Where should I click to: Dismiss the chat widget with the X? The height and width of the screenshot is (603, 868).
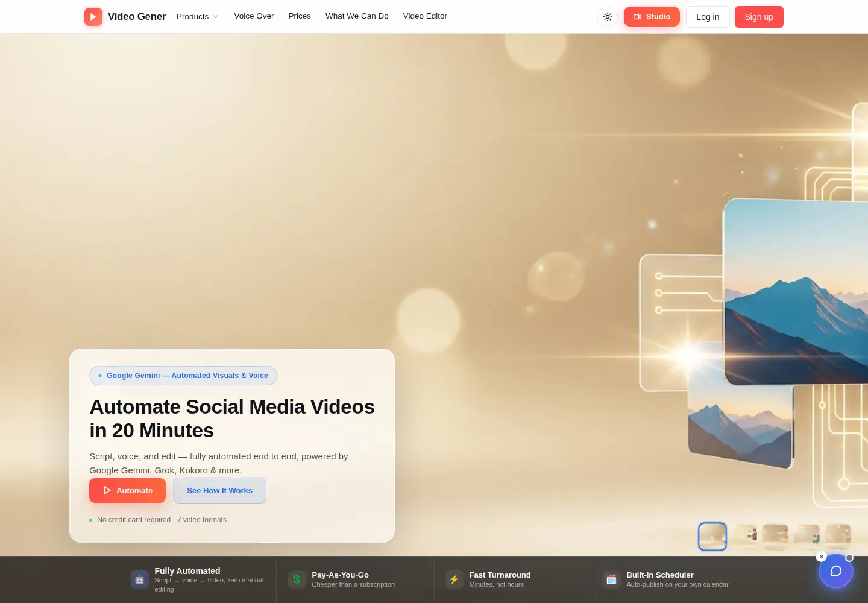point(822,557)
